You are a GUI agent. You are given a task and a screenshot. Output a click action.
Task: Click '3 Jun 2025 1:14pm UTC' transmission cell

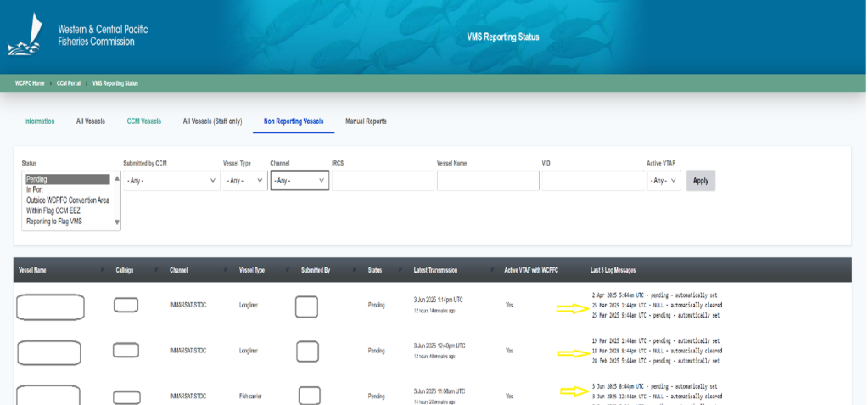click(x=439, y=300)
